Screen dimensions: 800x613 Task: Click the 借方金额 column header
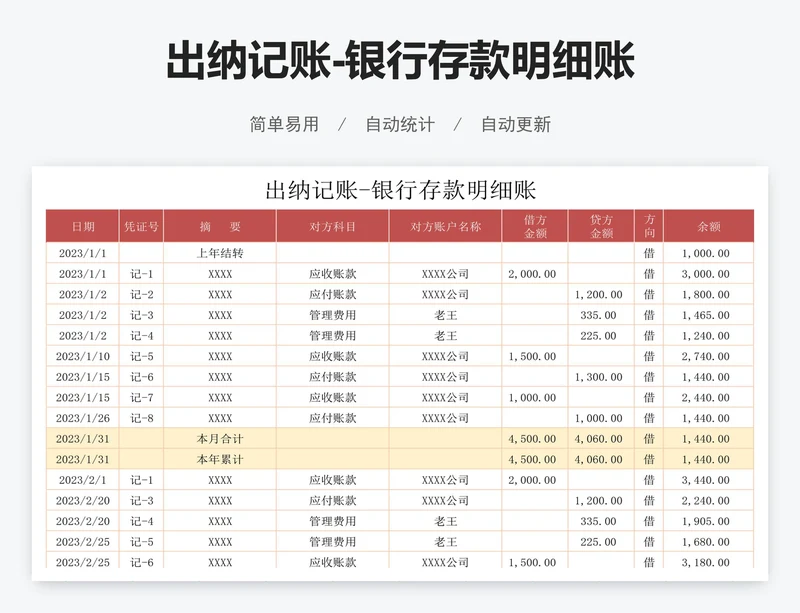[535, 226]
